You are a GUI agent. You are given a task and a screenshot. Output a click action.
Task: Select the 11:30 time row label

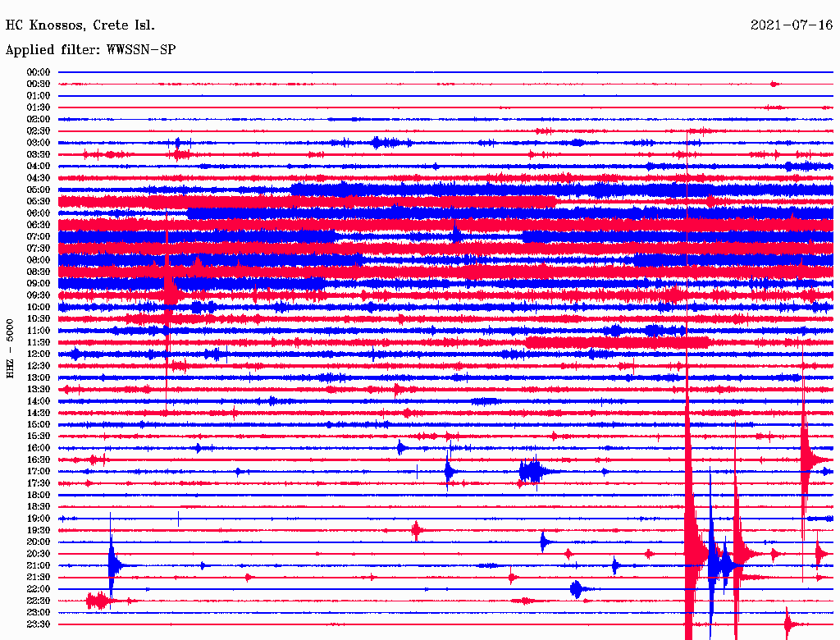pyautogui.click(x=38, y=342)
